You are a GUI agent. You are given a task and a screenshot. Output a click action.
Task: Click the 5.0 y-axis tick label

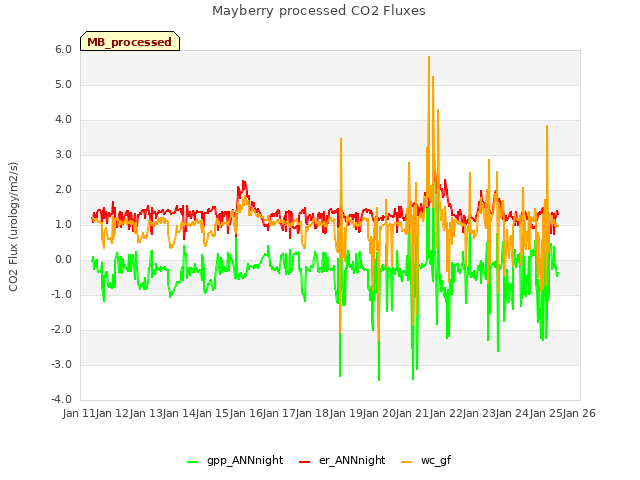coord(63,84)
